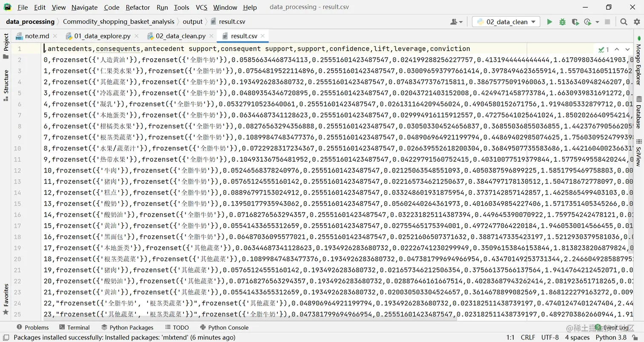Change indentation setting '4 spaces'
The height and width of the screenshot is (342, 644).
[577, 338]
